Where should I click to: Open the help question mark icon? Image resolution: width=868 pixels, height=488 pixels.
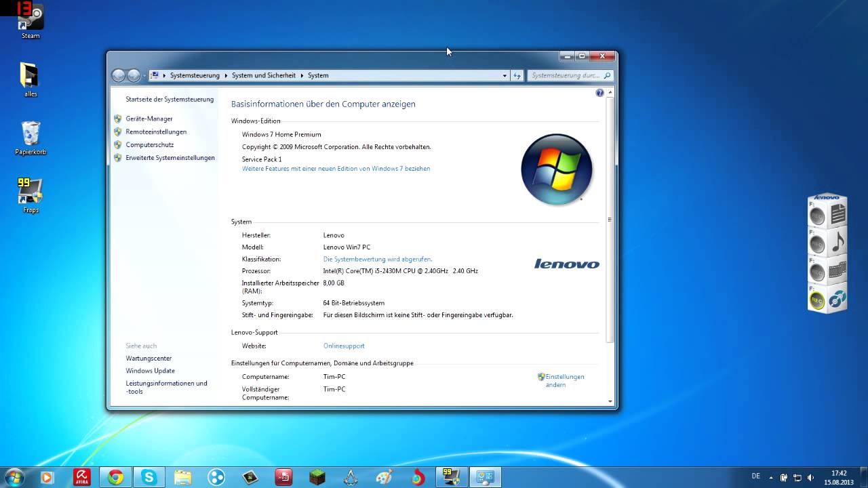click(599, 93)
